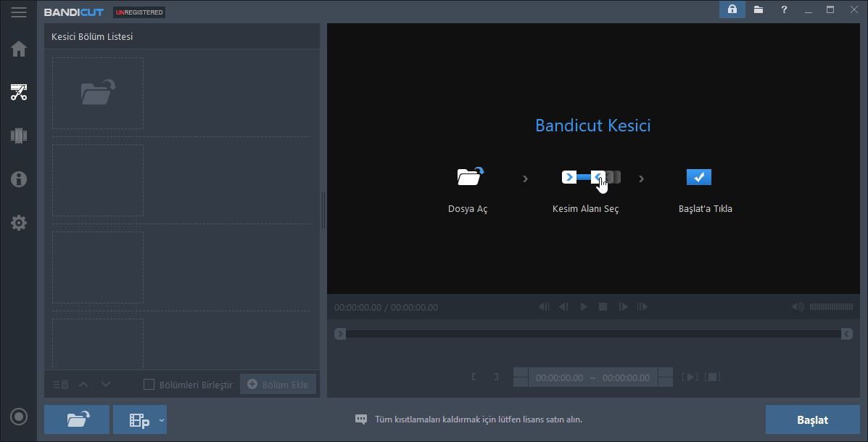Click the bracketed segment stop icon
This screenshot has width=868, height=442.
[712, 377]
